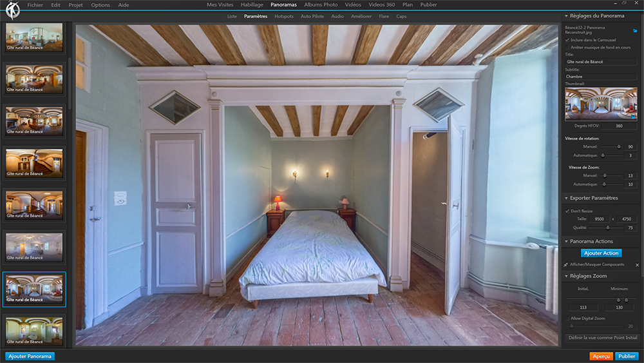This screenshot has height=363, width=644.
Task: Click the Subtitle field containing Chambre
Action: click(x=601, y=77)
